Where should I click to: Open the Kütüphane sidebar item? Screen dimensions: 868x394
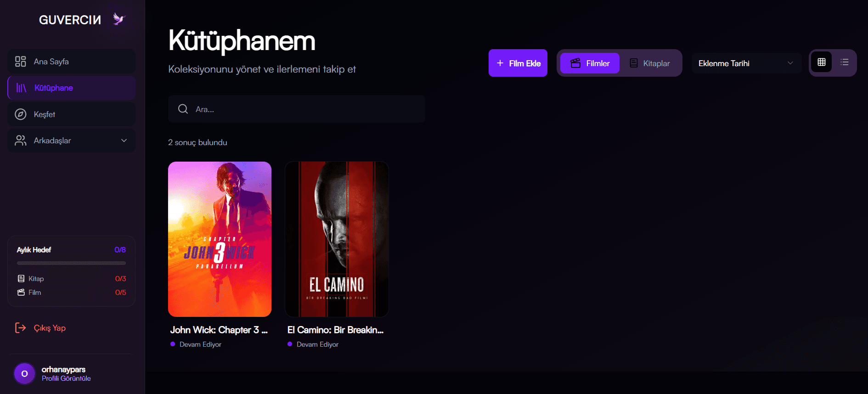click(71, 88)
